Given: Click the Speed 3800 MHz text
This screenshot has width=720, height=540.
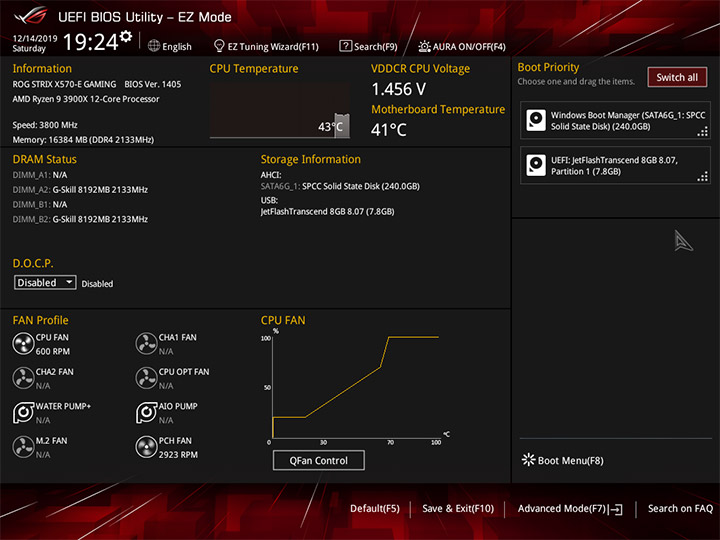Looking at the screenshot, I should (x=45, y=125).
